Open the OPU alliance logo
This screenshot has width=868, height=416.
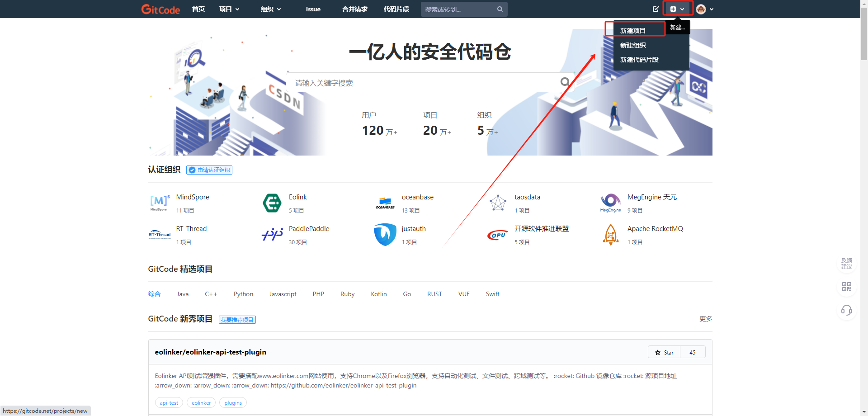click(498, 235)
